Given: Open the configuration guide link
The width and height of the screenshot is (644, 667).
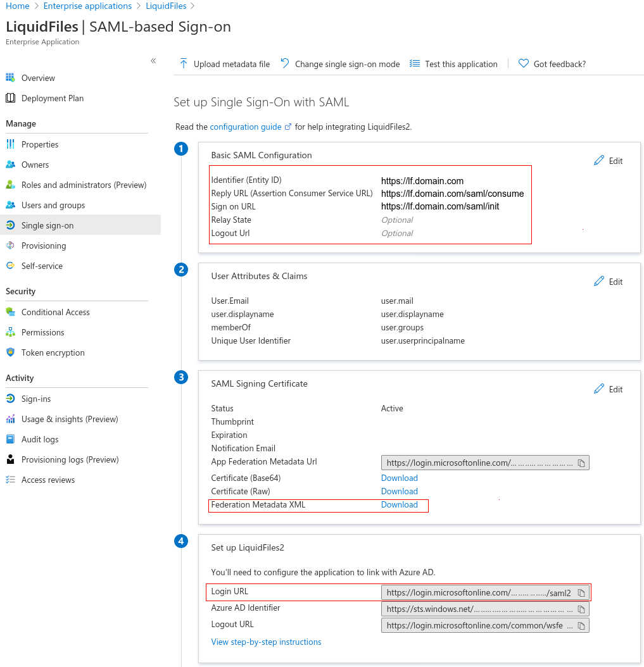Looking at the screenshot, I should point(246,127).
